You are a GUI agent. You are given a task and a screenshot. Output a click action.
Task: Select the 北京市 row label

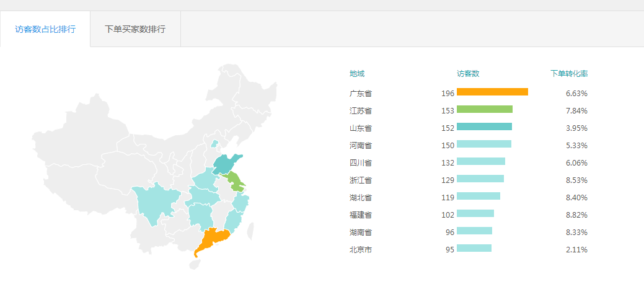pos(361,249)
